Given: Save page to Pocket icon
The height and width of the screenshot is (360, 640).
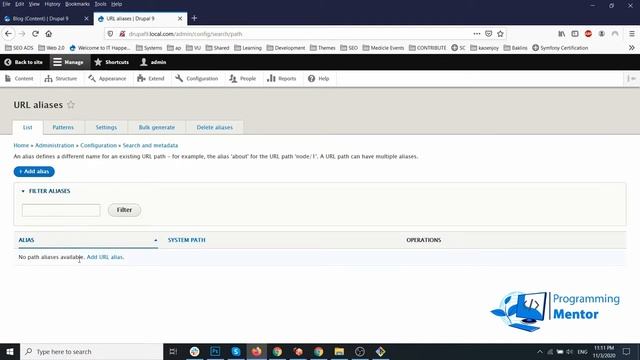Looking at the screenshot, I should click(x=489, y=34).
